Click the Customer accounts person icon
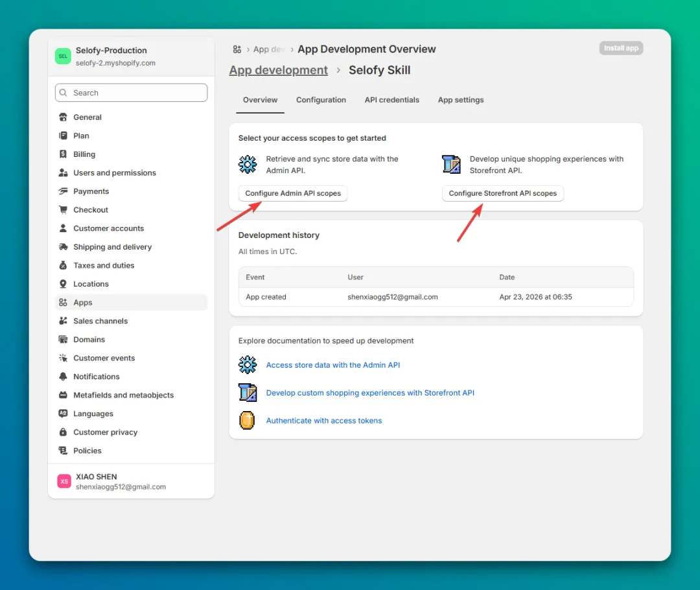This screenshot has height=590, width=700. 63,228
